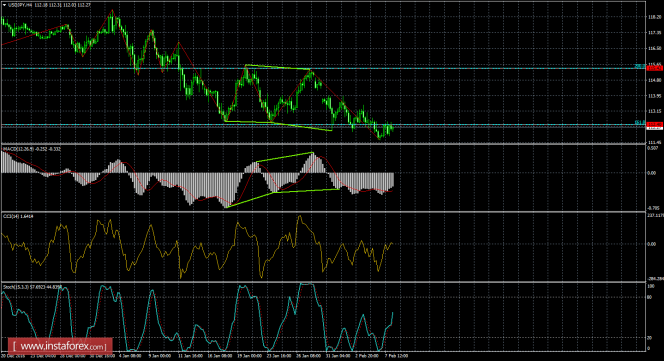Select the lower cyan horizontal level line
Image resolution: width=664 pixels, height=361 pixels.
tap(322, 125)
